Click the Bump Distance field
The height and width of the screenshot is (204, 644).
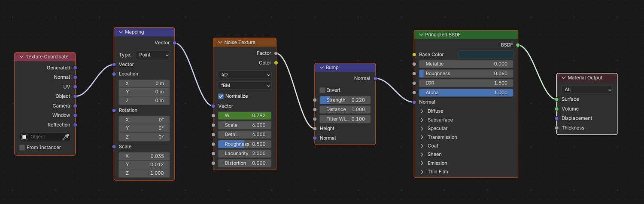coord(345,109)
